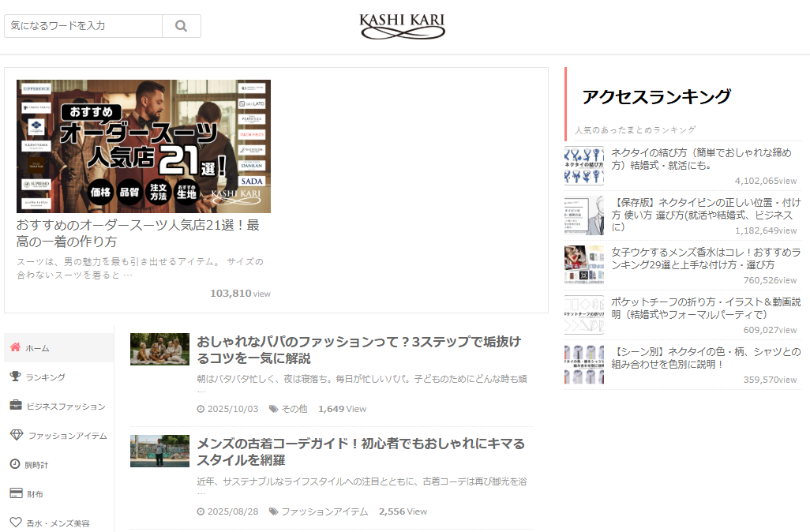Click the clock icon beside 腕時計
810x532 pixels.
tap(15, 464)
